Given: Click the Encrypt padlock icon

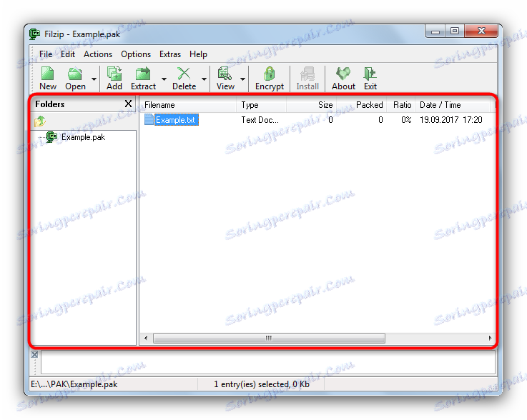Looking at the screenshot, I should pos(269,74).
